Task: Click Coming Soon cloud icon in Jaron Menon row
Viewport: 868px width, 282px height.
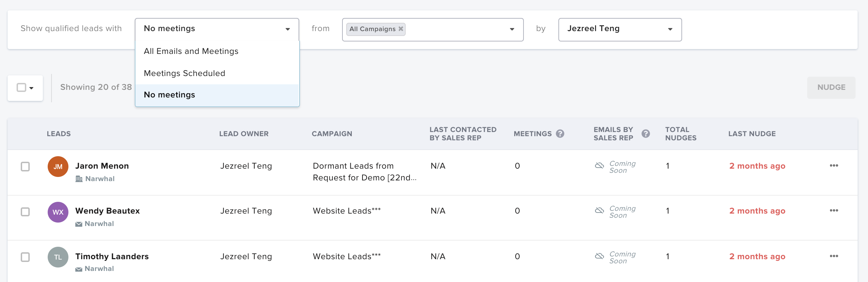Action: (x=600, y=166)
